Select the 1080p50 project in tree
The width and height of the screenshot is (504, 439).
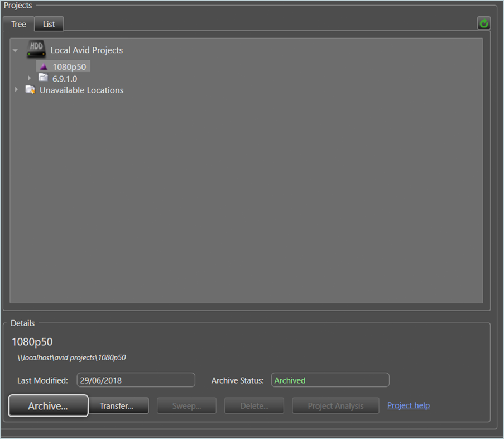coord(63,66)
